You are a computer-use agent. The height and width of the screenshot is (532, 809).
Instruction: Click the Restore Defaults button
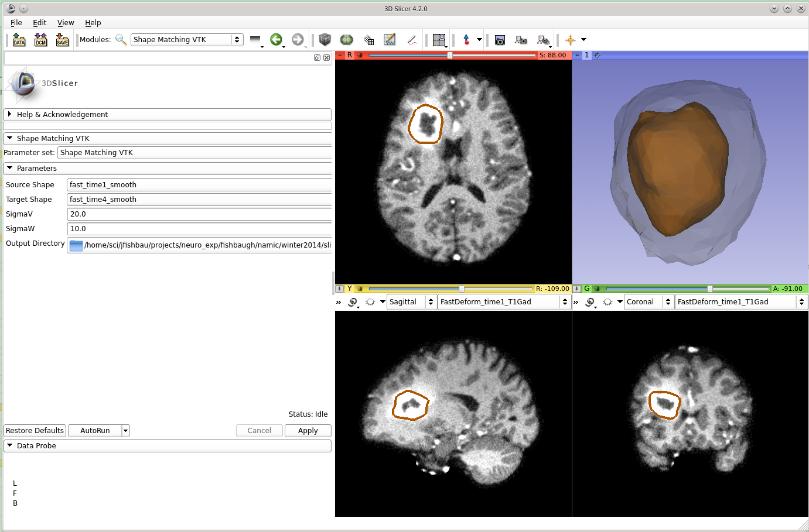click(35, 431)
